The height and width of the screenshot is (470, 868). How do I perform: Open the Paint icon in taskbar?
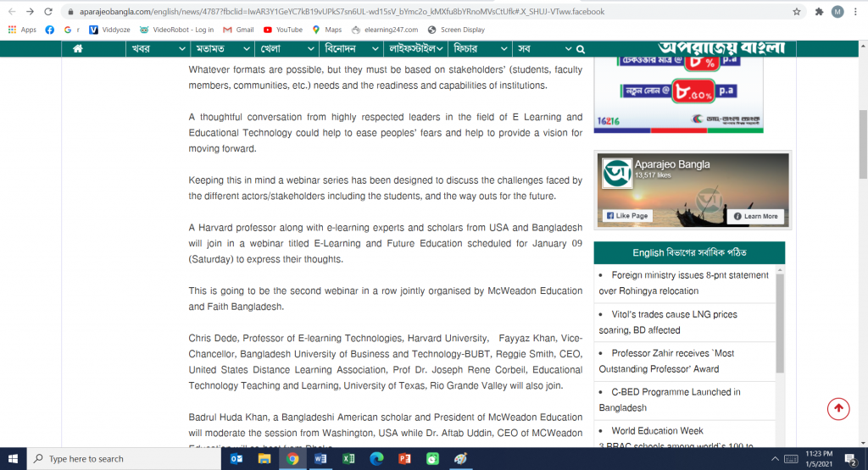point(460,459)
